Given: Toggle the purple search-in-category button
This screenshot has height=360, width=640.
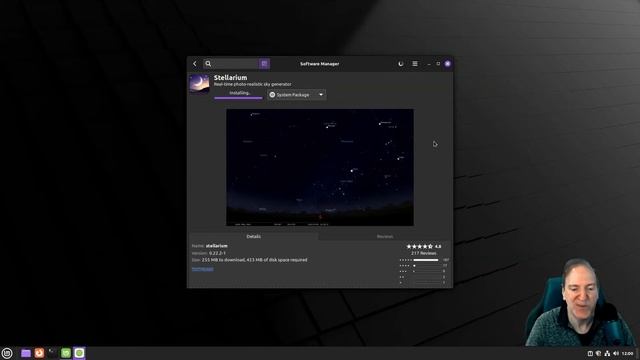Looking at the screenshot, I should 264,64.
